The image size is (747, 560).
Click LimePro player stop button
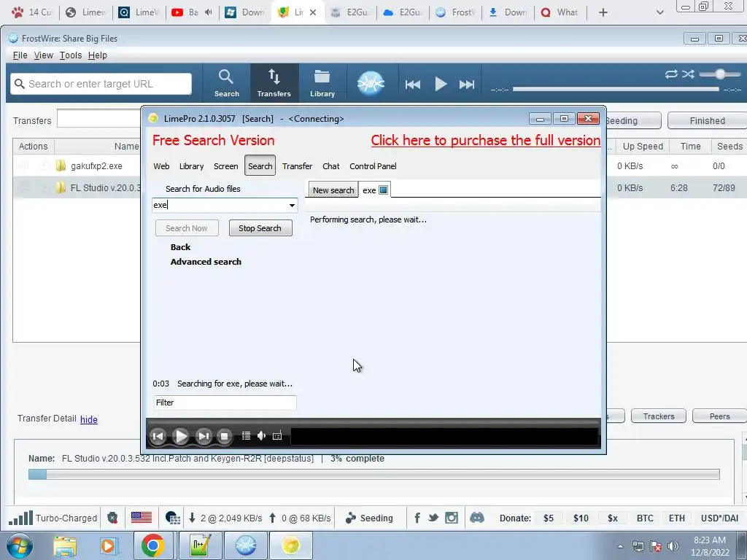(225, 436)
